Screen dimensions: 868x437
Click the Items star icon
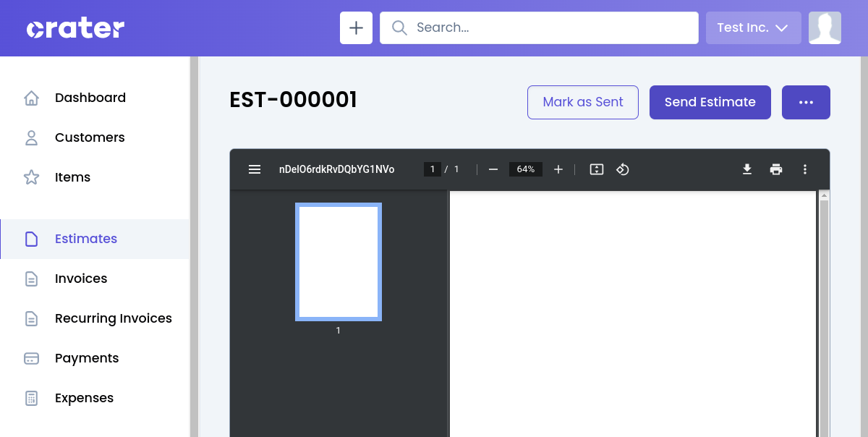(x=31, y=177)
